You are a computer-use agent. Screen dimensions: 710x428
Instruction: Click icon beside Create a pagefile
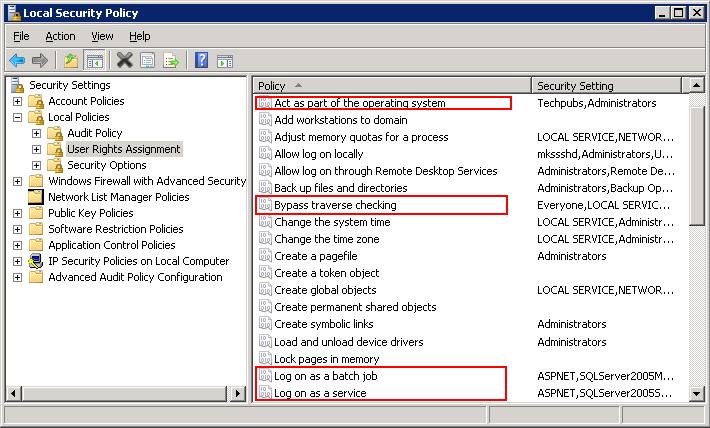pos(265,255)
